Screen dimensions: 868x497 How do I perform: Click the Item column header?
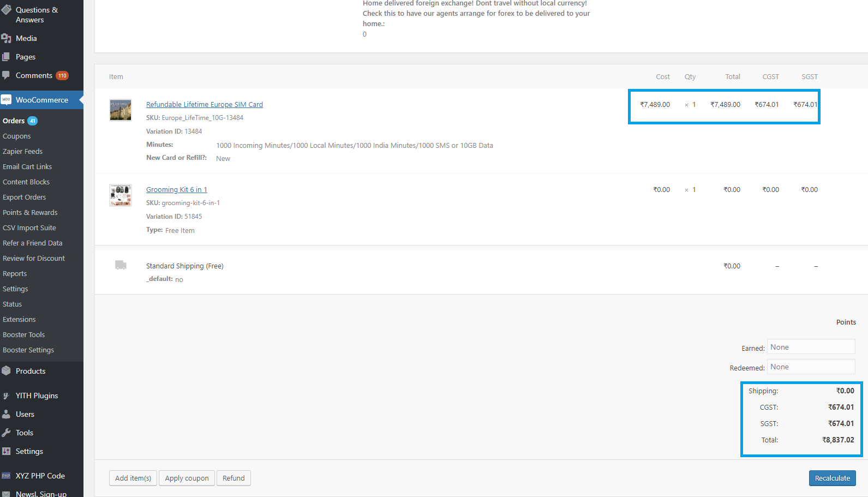point(116,77)
